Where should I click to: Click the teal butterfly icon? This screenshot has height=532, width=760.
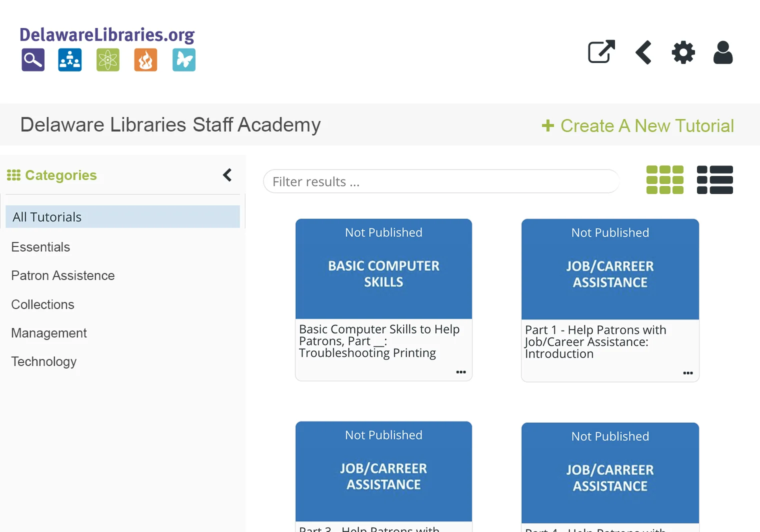pos(184,60)
